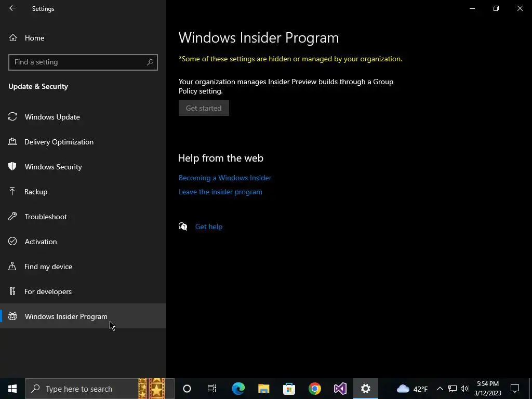
Task: Click the Find my device person icon
Action: [x=12, y=266]
